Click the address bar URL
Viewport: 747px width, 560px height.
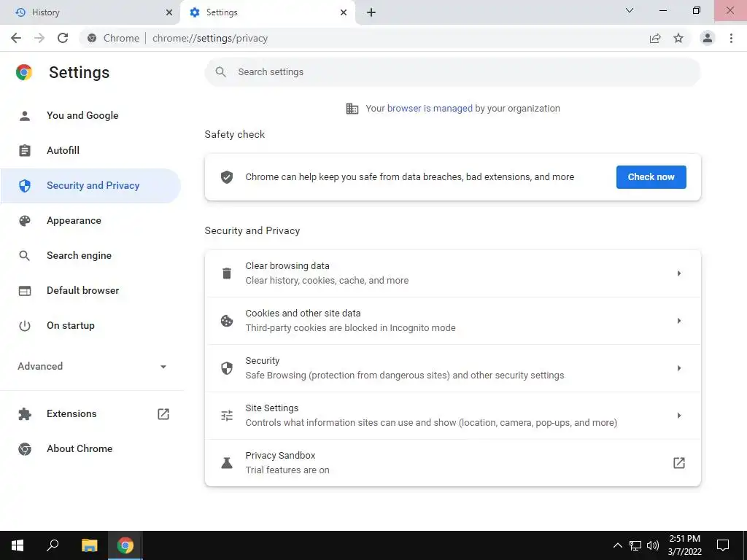(210, 38)
